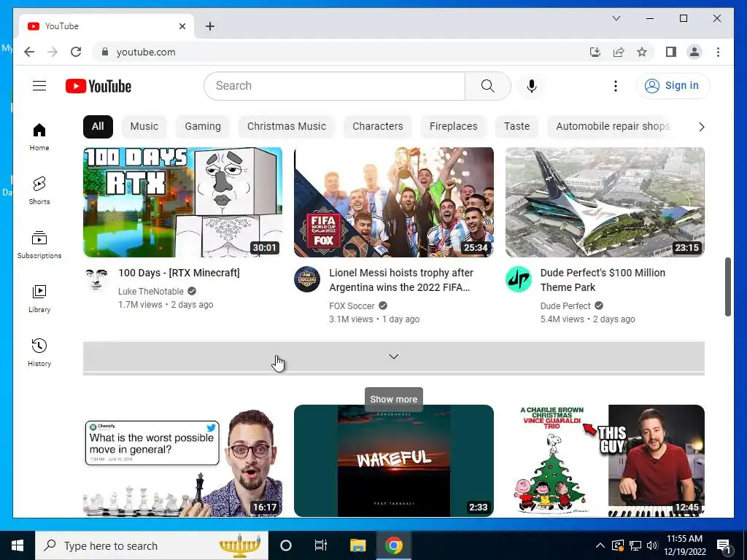Play the 100 Days RTX thumbnail
747x560 pixels.
click(x=182, y=203)
